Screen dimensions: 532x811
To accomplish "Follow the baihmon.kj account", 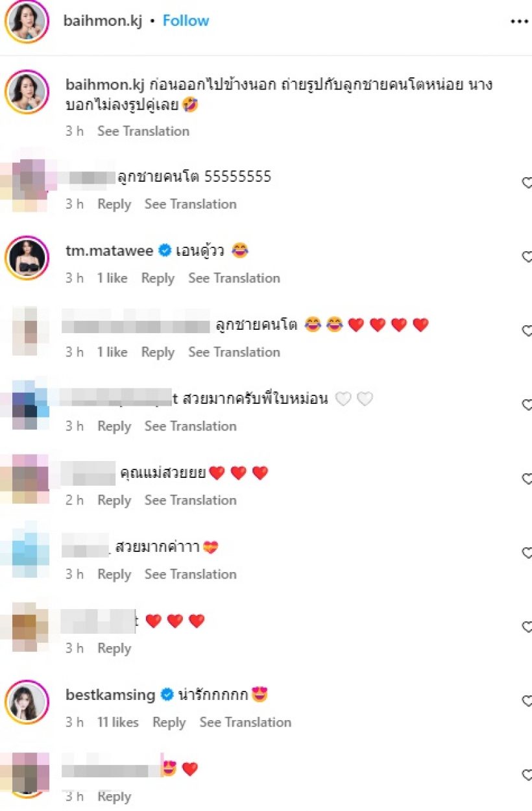I will [186, 21].
